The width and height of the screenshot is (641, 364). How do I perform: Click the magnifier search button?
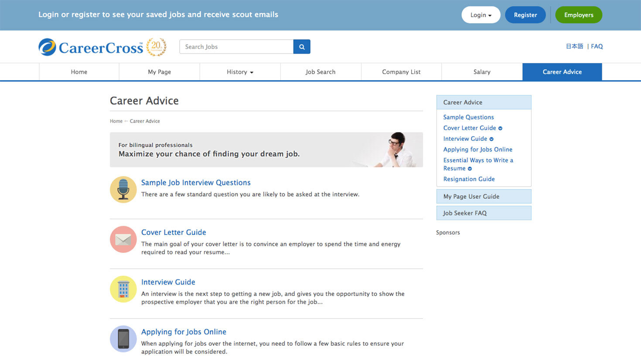pos(302,47)
